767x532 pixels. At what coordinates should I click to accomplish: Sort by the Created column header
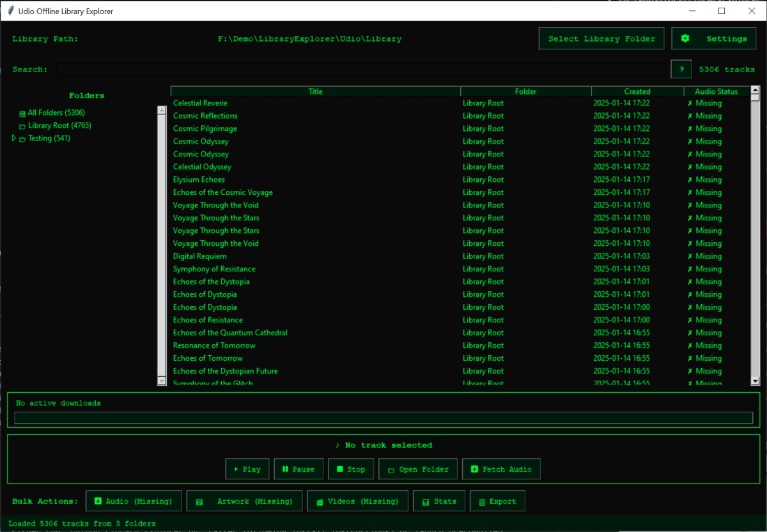[x=637, y=91]
